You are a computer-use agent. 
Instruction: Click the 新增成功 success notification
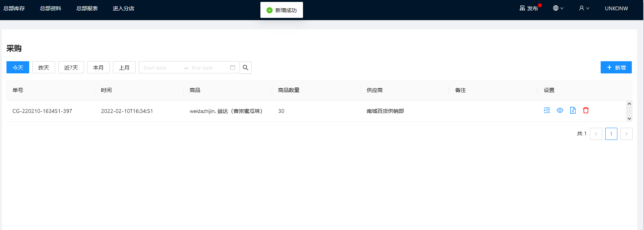(282, 10)
